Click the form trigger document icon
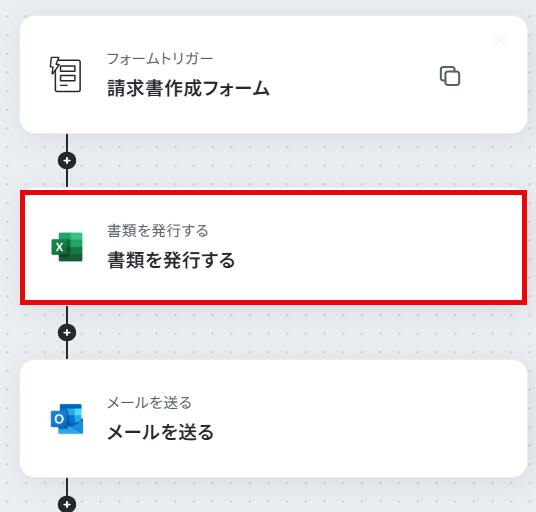The height and width of the screenshot is (512, 536). (66, 75)
